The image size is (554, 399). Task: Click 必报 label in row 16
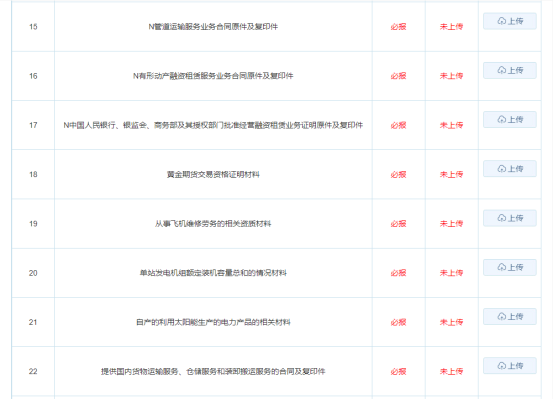(x=399, y=76)
